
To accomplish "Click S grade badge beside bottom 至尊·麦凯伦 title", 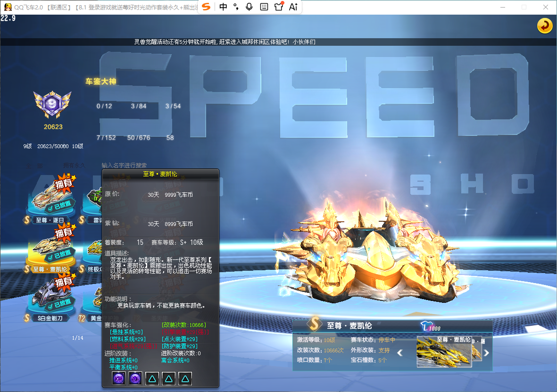I will tap(315, 324).
